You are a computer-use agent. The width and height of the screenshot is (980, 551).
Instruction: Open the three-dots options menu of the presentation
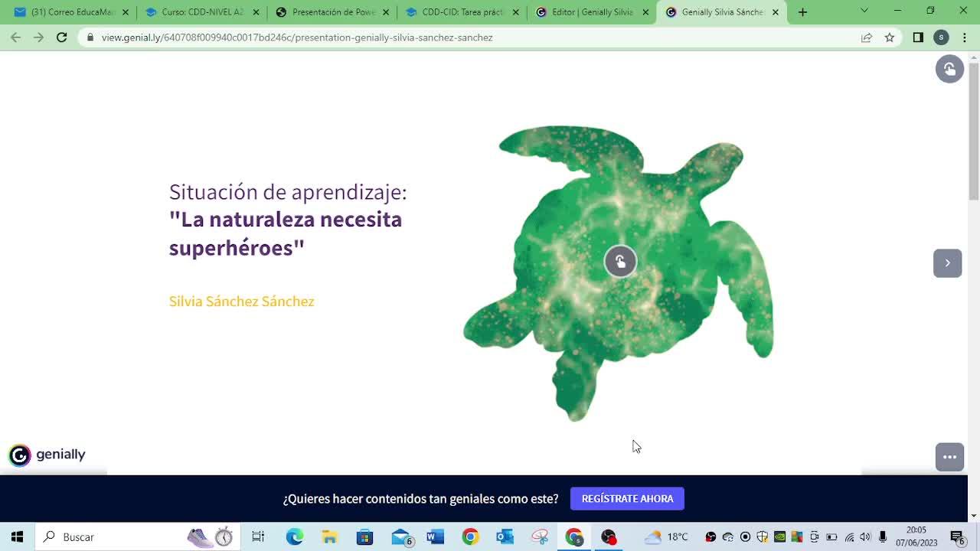(x=949, y=457)
